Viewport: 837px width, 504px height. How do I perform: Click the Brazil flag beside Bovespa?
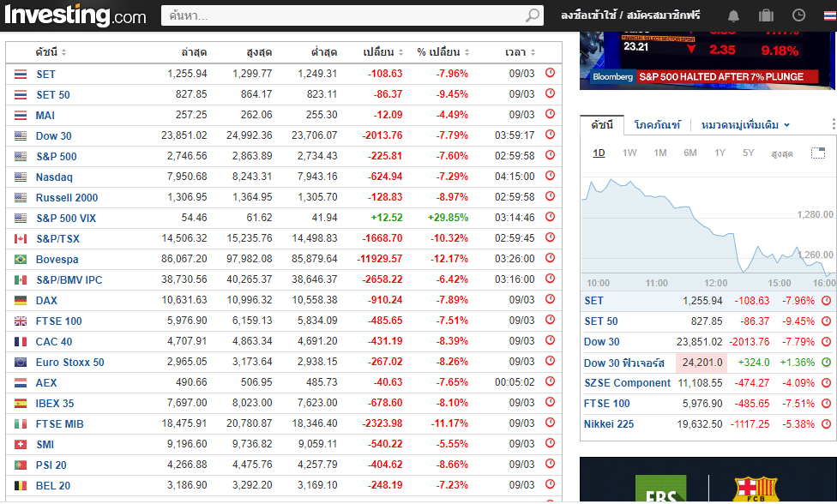[x=21, y=259]
